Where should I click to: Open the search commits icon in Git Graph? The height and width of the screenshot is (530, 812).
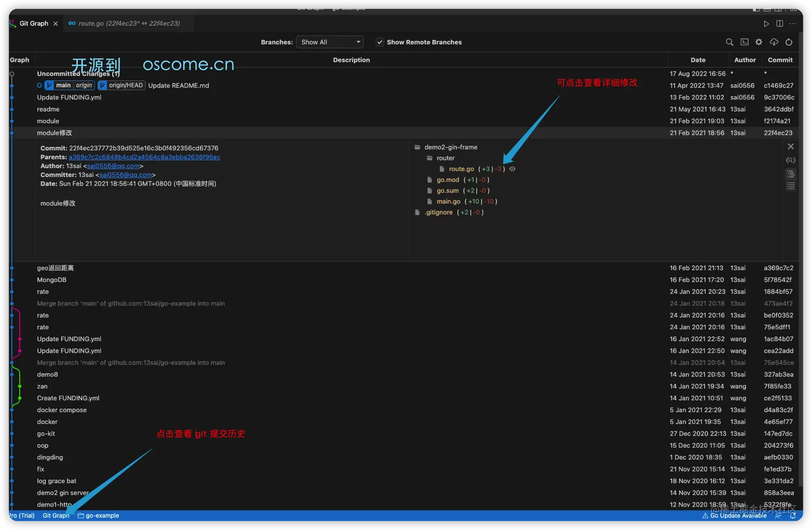click(x=729, y=42)
